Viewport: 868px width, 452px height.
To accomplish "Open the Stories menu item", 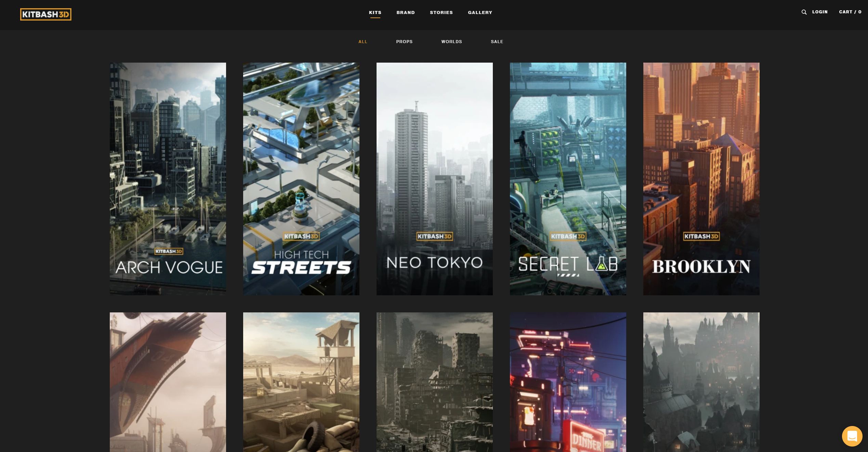I will [441, 12].
